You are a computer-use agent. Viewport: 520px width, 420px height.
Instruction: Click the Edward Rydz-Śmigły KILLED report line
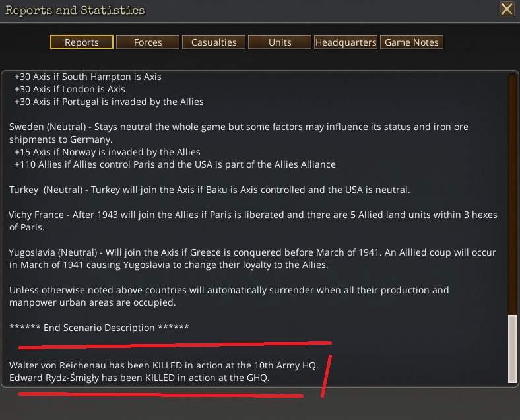[x=139, y=378]
